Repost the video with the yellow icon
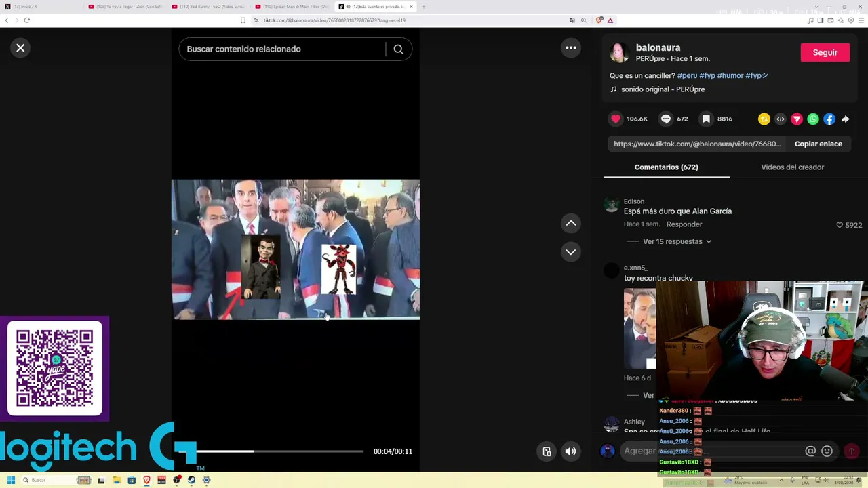Screen dimensions: 868x488 point(764,119)
